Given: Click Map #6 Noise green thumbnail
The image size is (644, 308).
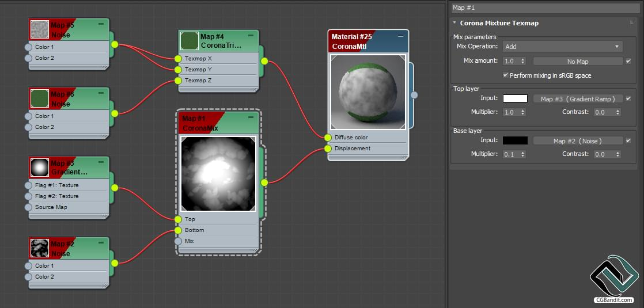Looking at the screenshot, I should pyautogui.click(x=40, y=98).
